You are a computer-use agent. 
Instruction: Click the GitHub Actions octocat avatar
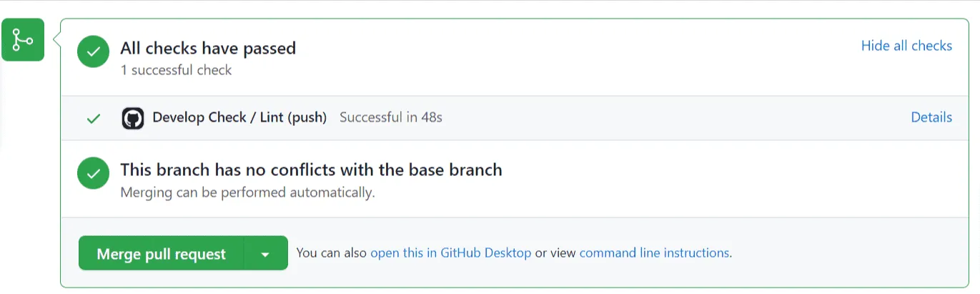click(x=133, y=118)
